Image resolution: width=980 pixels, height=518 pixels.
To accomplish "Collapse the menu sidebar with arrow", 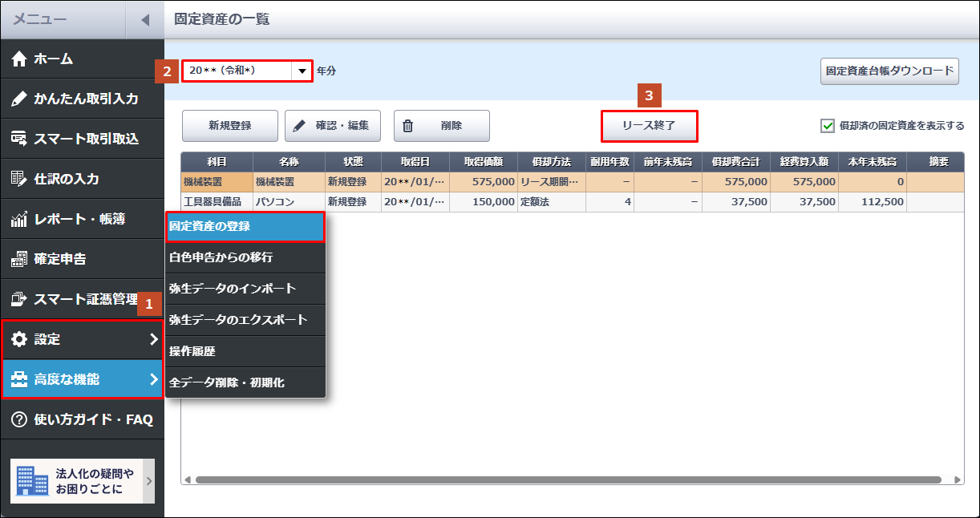I will point(144,20).
